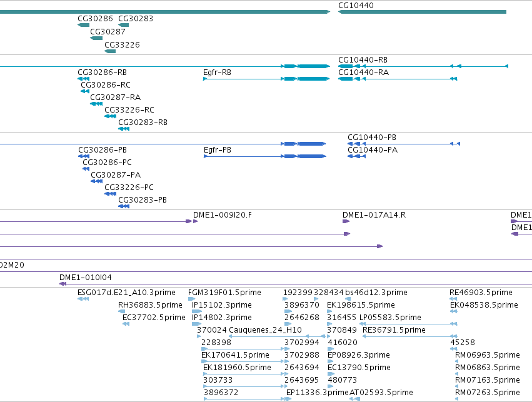Click the CG10440-PB protein label

click(x=372, y=138)
